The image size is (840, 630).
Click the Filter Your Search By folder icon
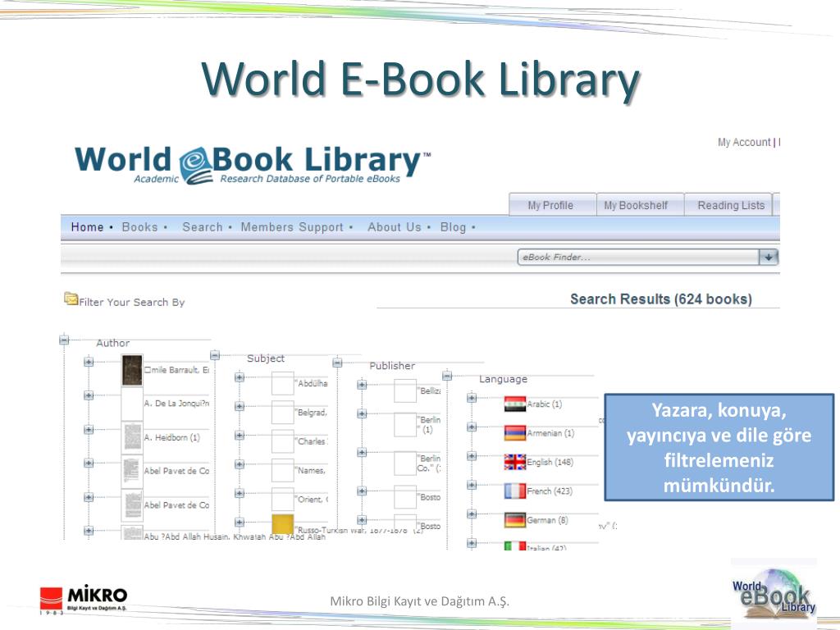[71, 299]
